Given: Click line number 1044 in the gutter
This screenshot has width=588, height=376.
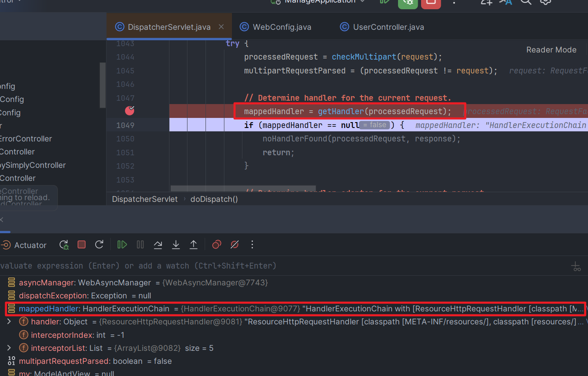Looking at the screenshot, I should (x=125, y=57).
